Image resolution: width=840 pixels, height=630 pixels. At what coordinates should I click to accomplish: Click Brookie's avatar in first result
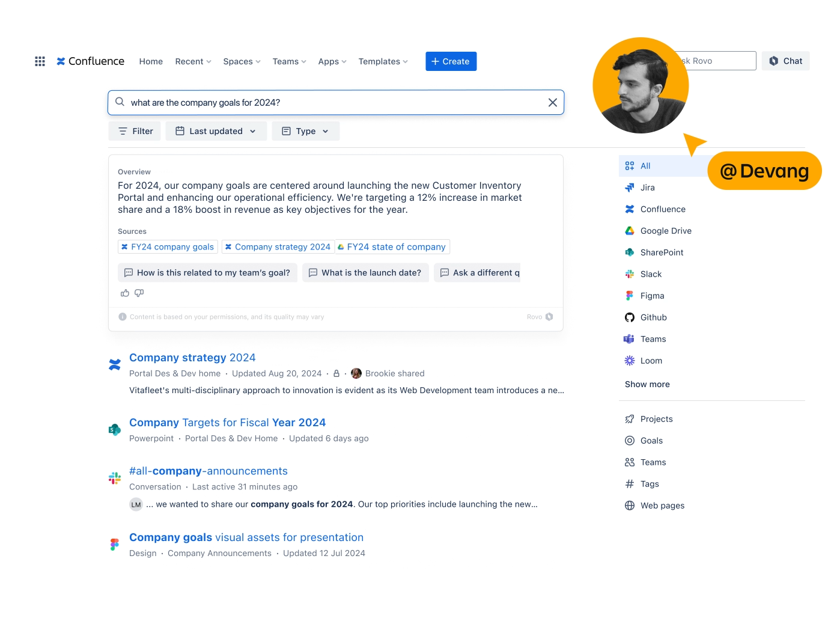pyautogui.click(x=356, y=373)
